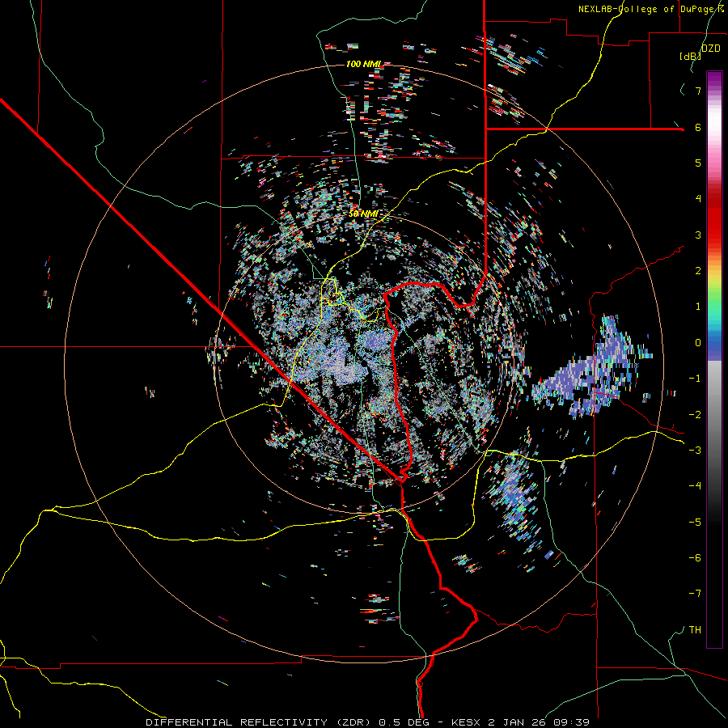Click the ZDR color scale bar
728x728 pixels.
(x=714, y=359)
